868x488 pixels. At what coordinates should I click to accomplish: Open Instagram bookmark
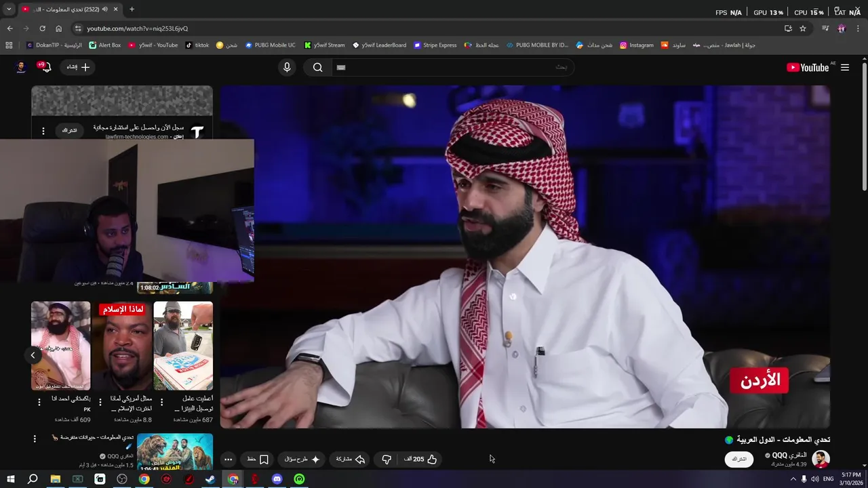637,45
